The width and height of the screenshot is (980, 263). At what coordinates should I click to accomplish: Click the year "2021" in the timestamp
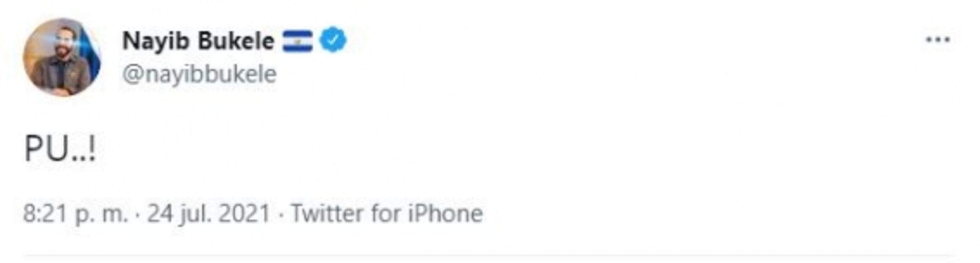point(244,213)
